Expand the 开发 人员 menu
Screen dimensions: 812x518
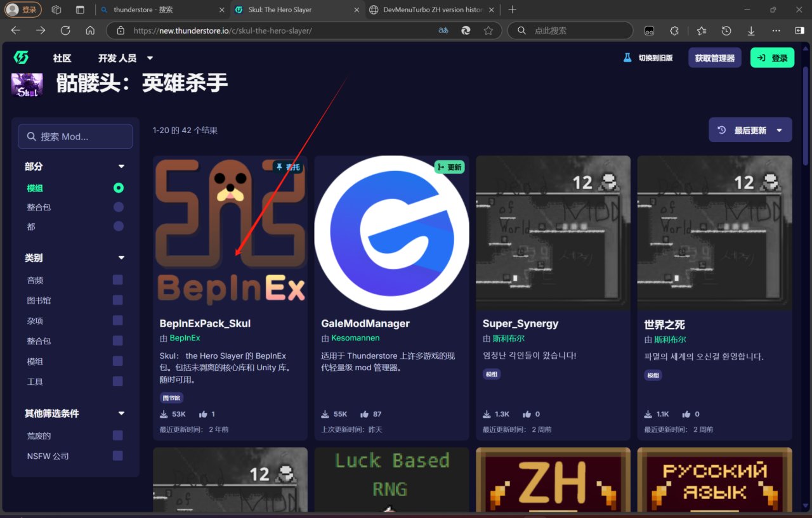pyautogui.click(x=126, y=58)
